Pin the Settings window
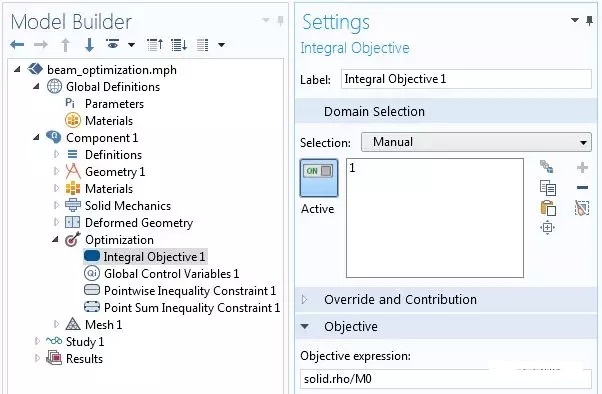The width and height of the screenshot is (602, 394). click(x=589, y=21)
